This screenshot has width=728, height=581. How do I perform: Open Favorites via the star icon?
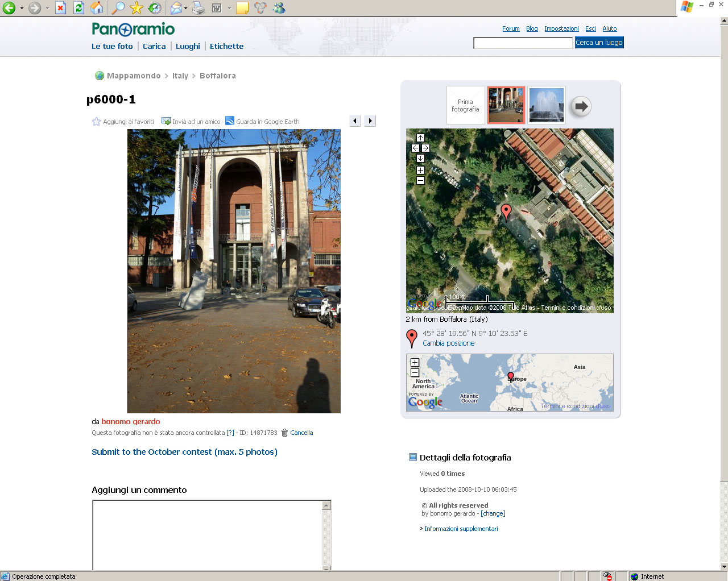coord(136,8)
